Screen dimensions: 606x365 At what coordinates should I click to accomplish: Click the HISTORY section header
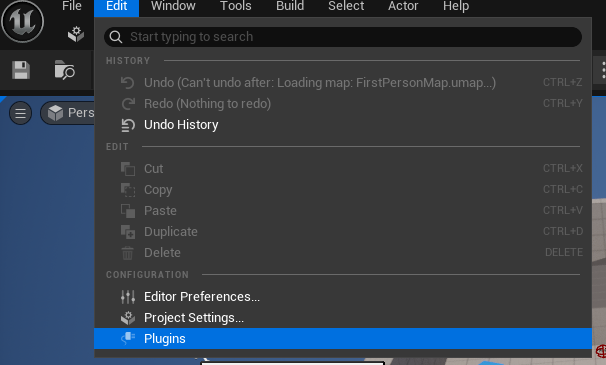pyautogui.click(x=128, y=61)
